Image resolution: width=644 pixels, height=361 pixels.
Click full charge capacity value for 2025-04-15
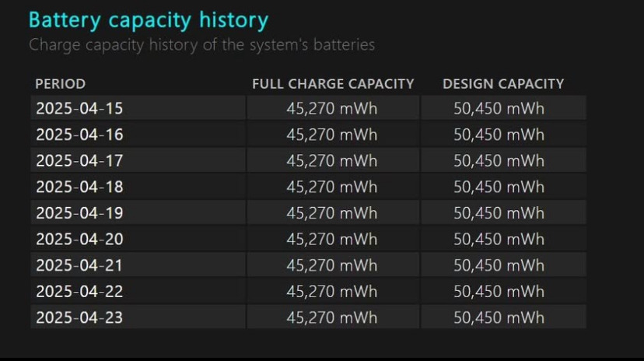point(332,108)
